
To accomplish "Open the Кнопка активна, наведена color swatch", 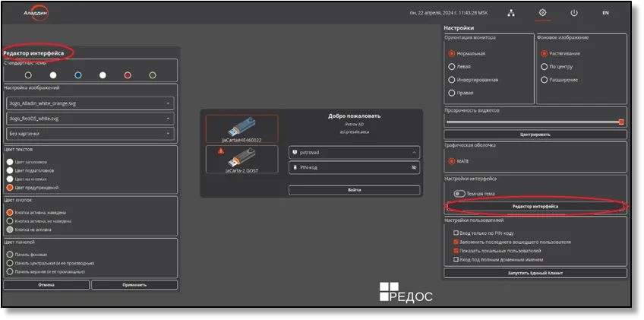I will coord(10,213).
